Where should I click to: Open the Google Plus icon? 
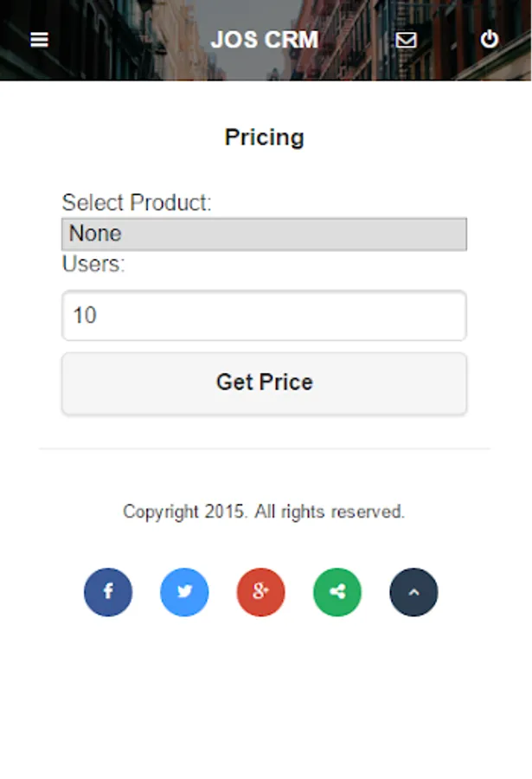coord(260,592)
